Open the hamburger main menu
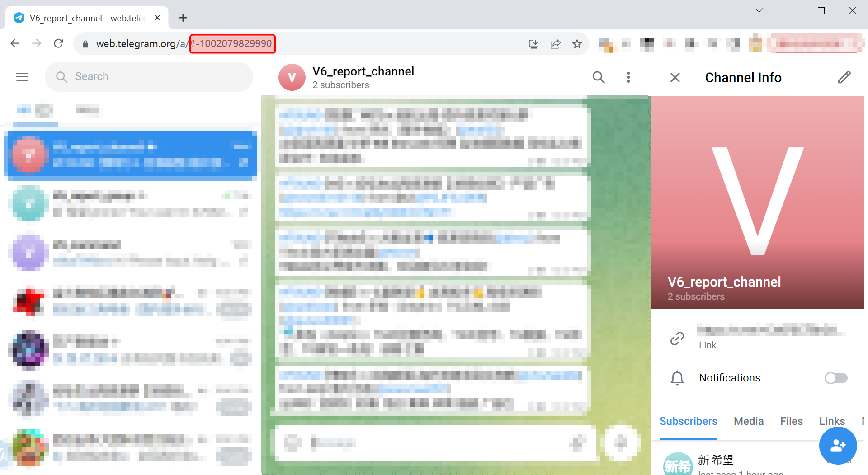 [22, 77]
